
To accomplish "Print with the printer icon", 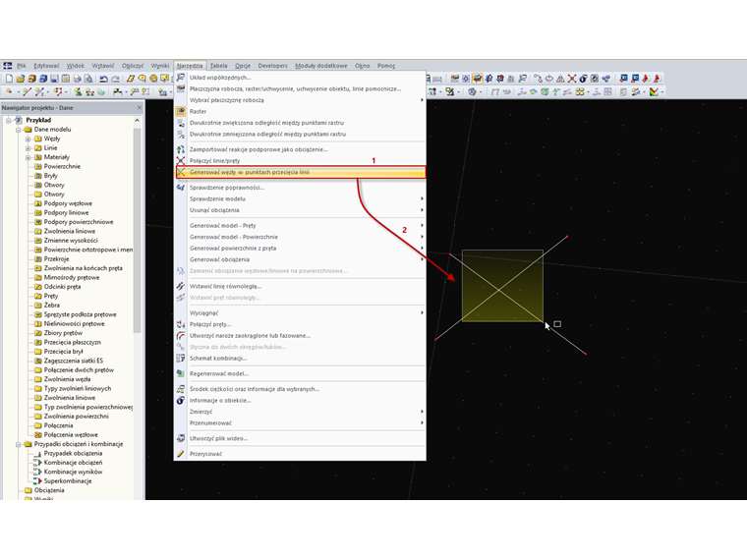I will pos(78,78).
